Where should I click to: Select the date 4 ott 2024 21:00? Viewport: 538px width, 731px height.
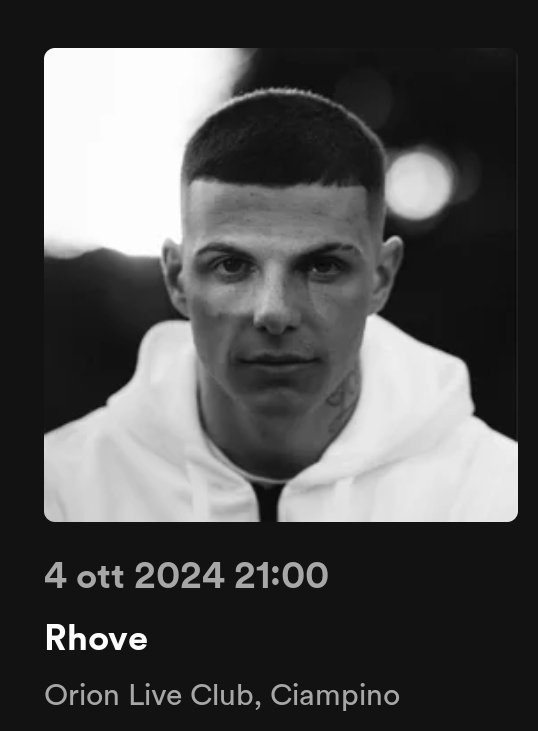[186, 575]
